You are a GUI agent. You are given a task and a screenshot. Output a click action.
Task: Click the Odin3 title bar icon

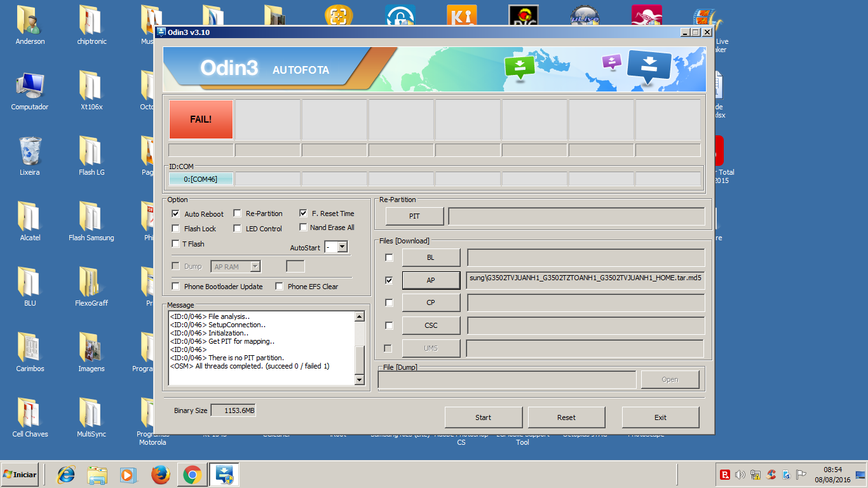tap(161, 32)
